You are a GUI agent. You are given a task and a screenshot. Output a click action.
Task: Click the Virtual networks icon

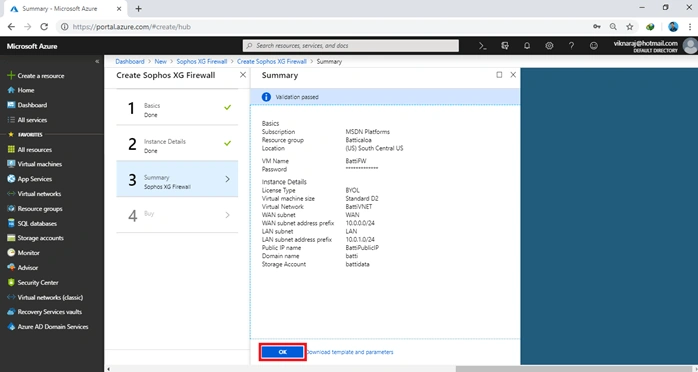[x=11, y=194]
